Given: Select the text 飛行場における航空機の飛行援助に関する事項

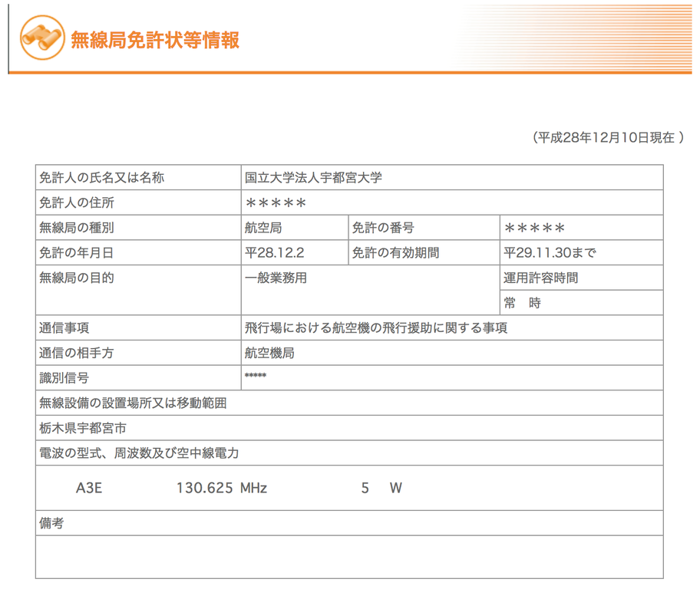Looking at the screenshot, I should (376, 327).
